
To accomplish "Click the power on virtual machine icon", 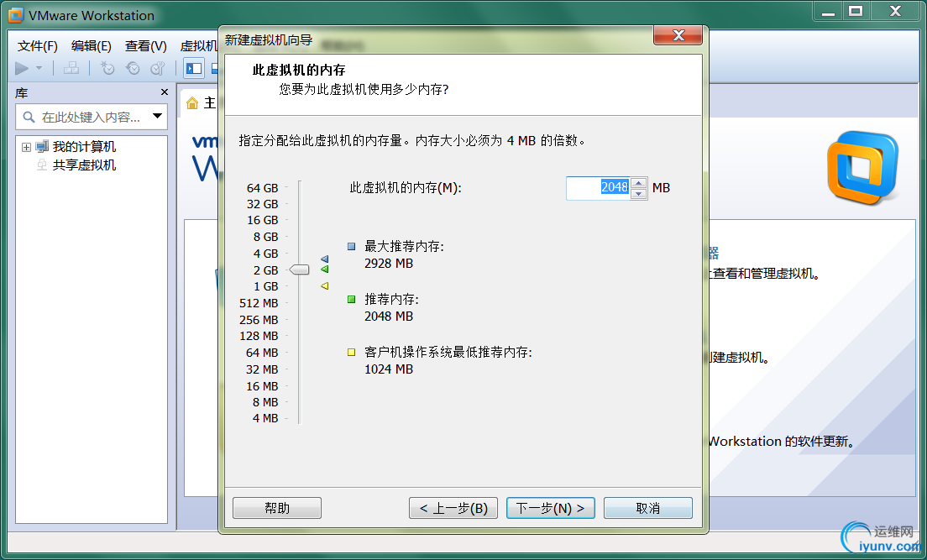I will click(x=20, y=68).
